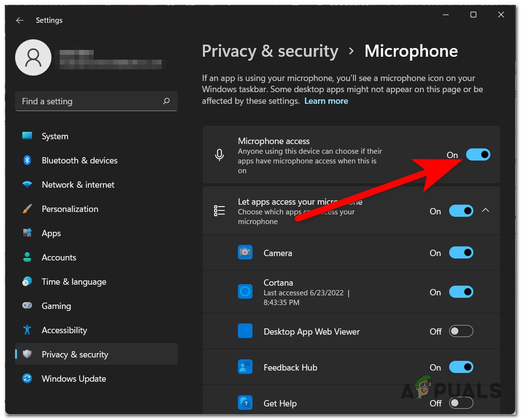Viewport: 521px width, 420px height.
Task: Click the search magnifier icon
Action: [167, 101]
